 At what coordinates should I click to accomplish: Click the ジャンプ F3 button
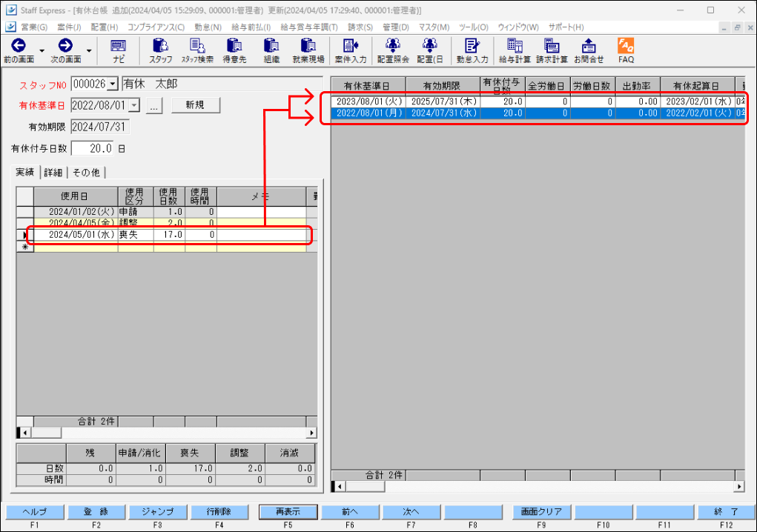click(x=157, y=512)
